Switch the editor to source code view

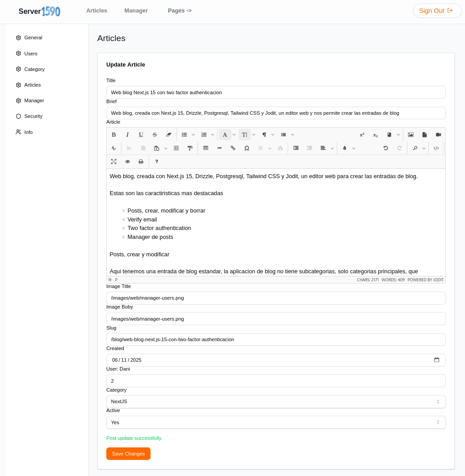point(436,148)
